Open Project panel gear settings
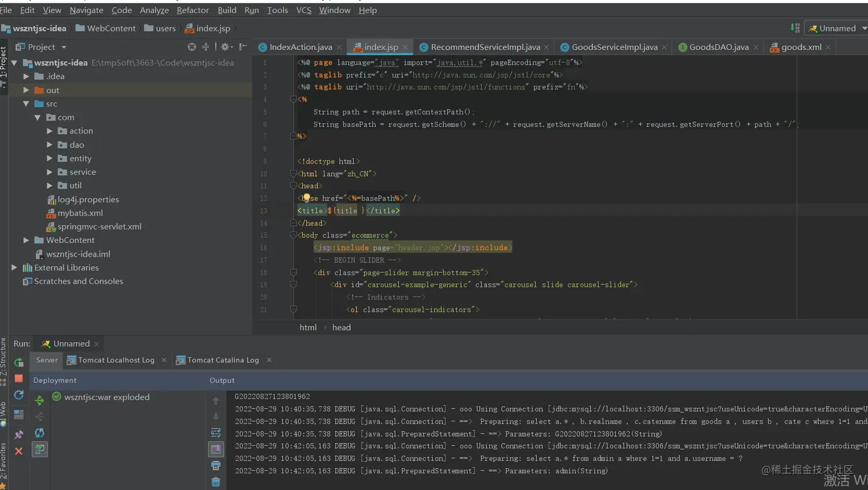The image size is (868, 490). [x=225, y=47]
